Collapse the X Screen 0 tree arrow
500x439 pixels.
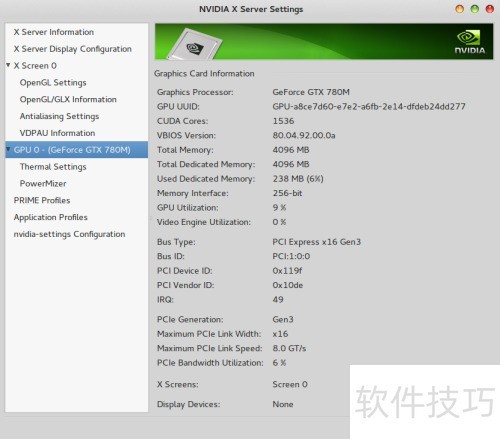coord(8,65)
